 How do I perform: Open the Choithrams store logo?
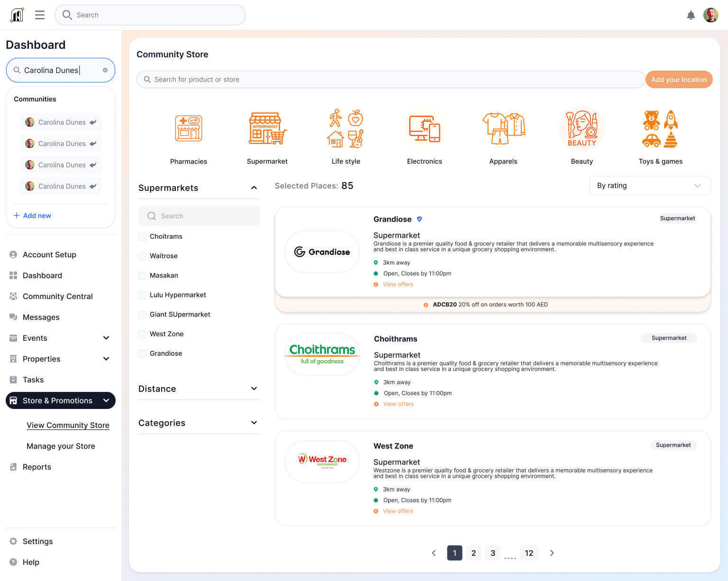(322, 354)
